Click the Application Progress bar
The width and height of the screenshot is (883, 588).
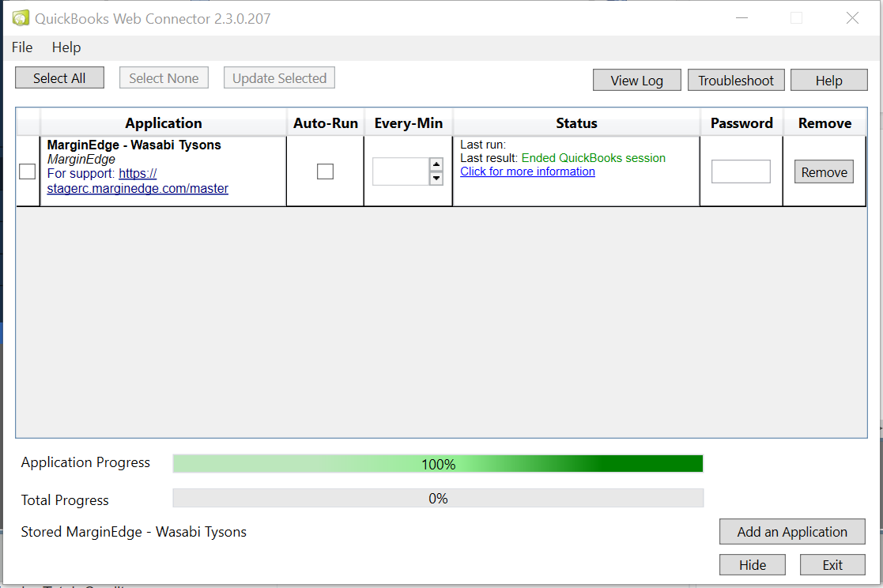click(437, 464)
